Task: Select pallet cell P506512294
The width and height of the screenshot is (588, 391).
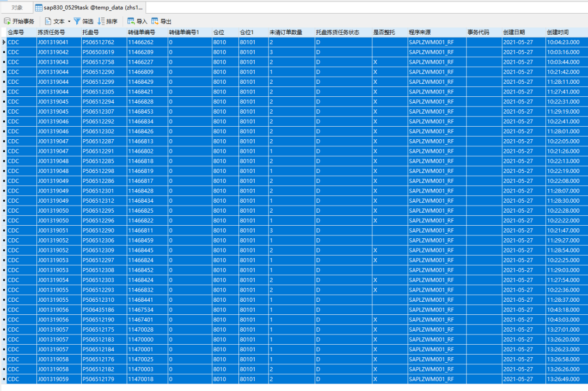Action: tap(104, 102)
